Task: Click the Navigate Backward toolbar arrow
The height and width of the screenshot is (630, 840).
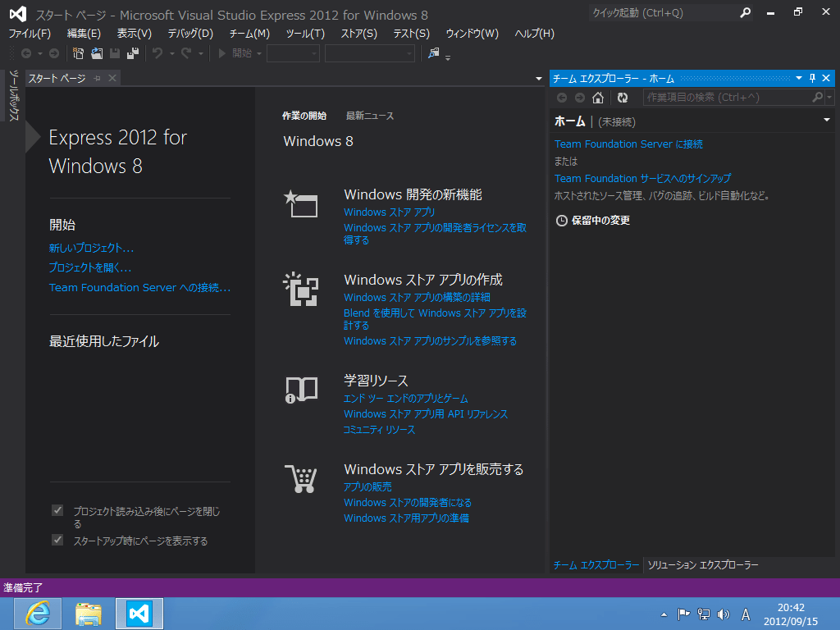Action: [x=25, y=53]
